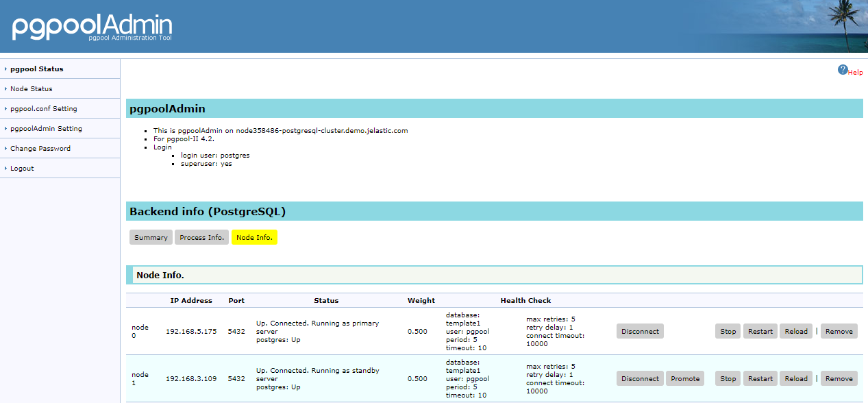Image resolution: width=868 pixels, height=403 pixels.
Task: Remove node 1 from backend
Action: (x=839, y=378)
